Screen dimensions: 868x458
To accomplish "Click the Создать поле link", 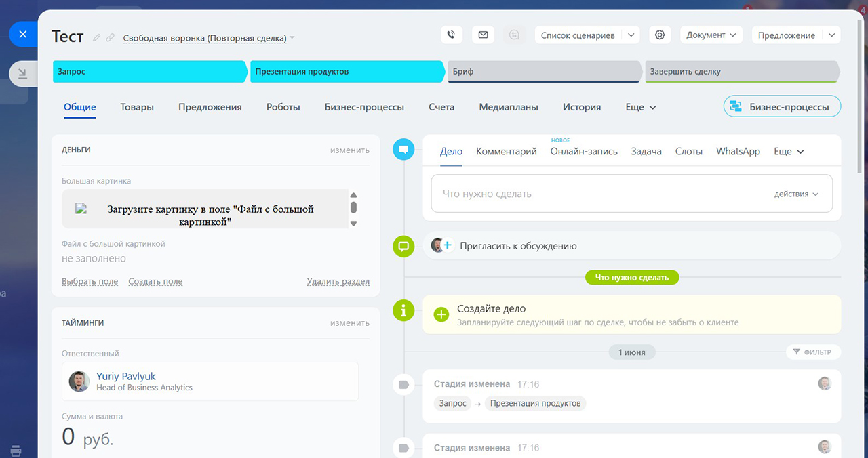I will (x=155, y=281).
